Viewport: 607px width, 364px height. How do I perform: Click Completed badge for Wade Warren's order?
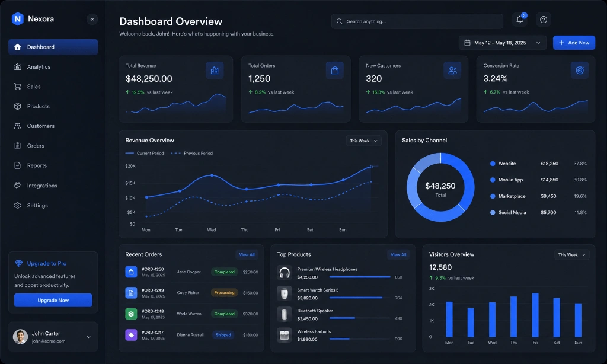(224, 314)
